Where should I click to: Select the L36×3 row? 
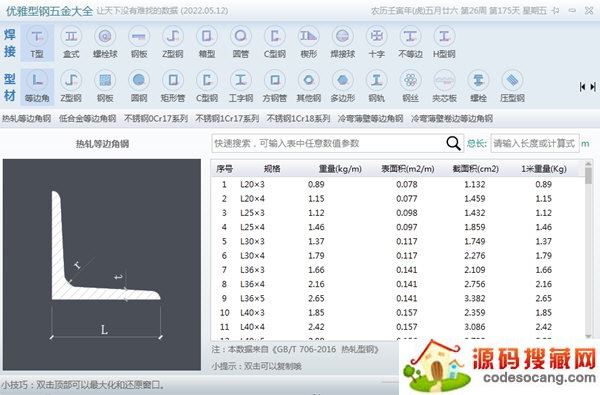coord(398,270)
